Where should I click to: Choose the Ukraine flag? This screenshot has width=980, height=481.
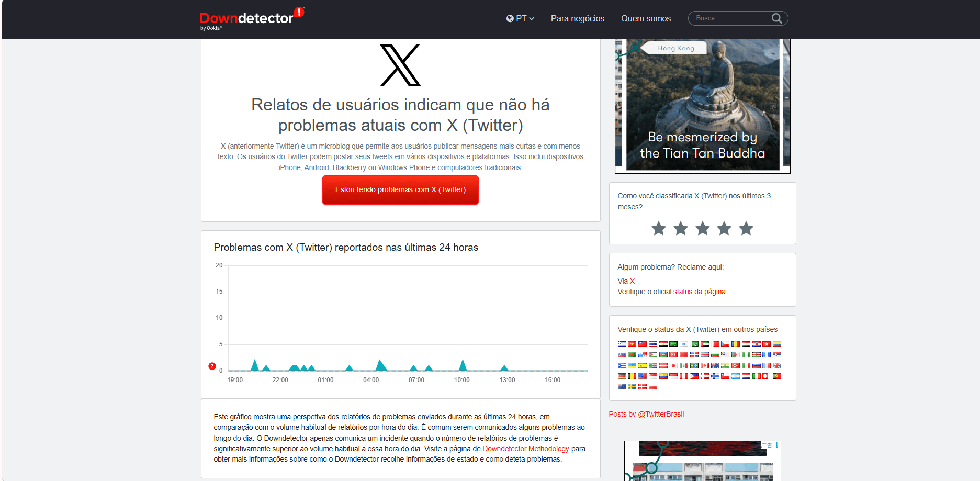click(632, 365)
